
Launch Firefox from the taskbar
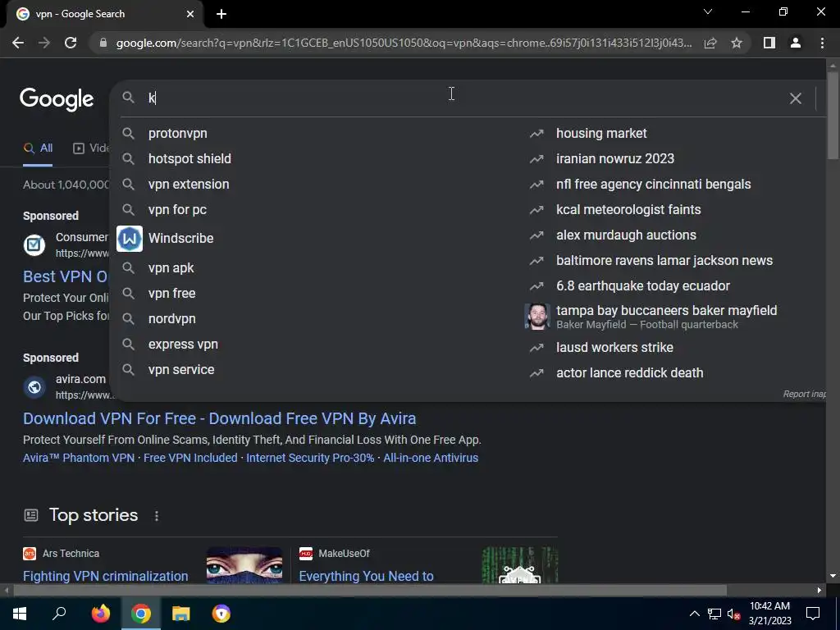(100, 614)
